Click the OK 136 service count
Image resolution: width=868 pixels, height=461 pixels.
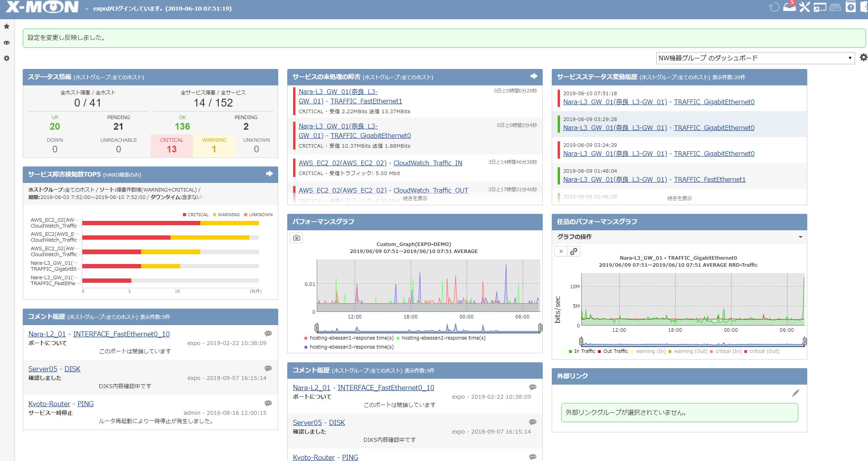pos(182,123)
